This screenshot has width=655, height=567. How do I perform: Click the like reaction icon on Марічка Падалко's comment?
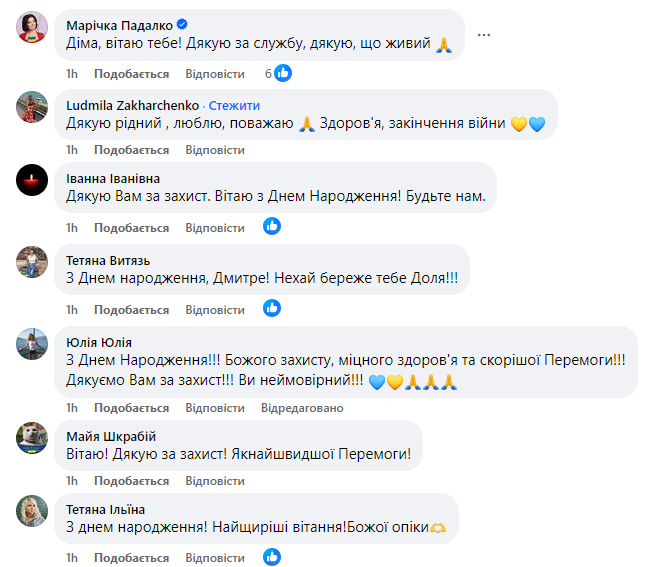pos(283,73)
